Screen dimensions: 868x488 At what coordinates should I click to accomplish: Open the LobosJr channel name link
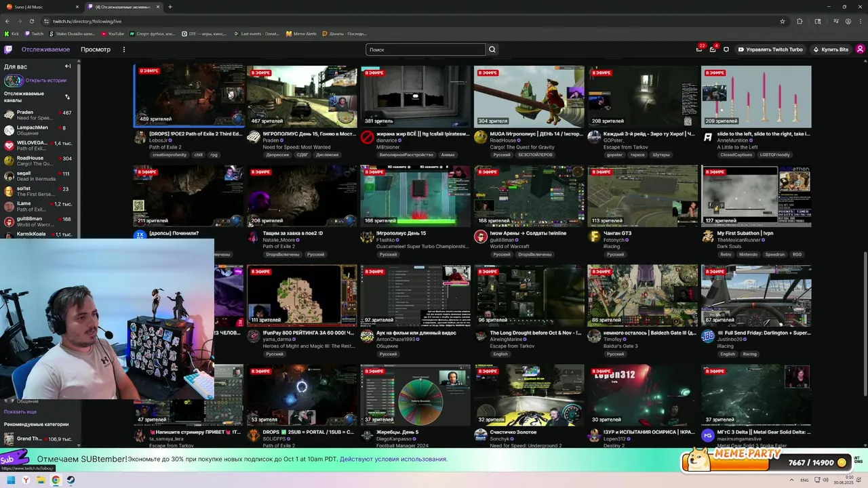pyautogui.click(x=159, y=140)
